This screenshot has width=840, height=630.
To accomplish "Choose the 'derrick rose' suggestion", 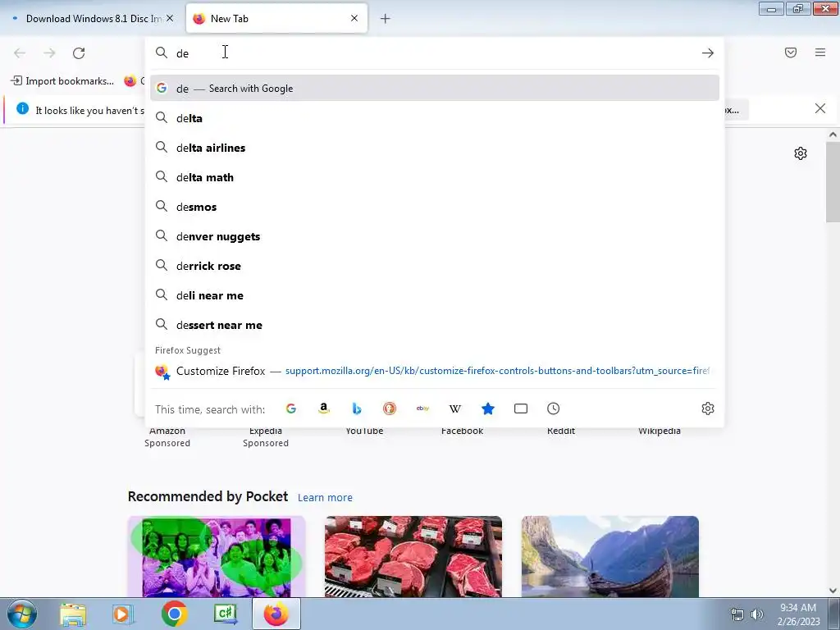I will [x=435, y=266].
